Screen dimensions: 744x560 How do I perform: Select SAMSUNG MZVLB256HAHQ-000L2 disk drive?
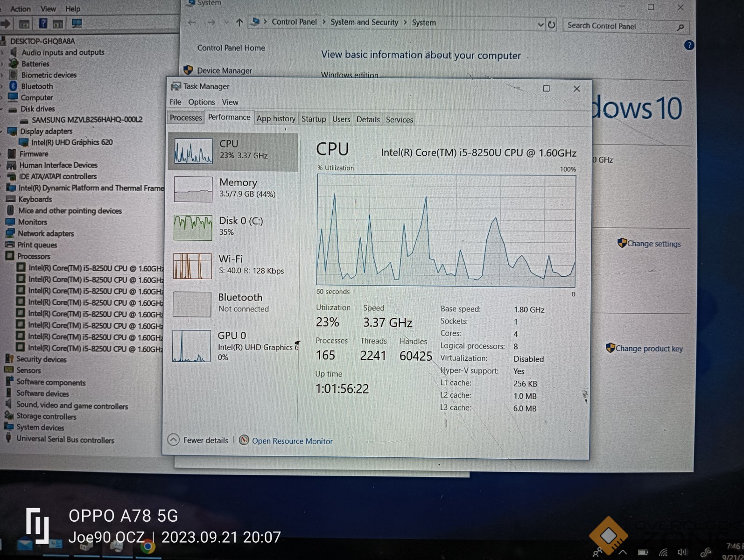click(x=87, y=120)
